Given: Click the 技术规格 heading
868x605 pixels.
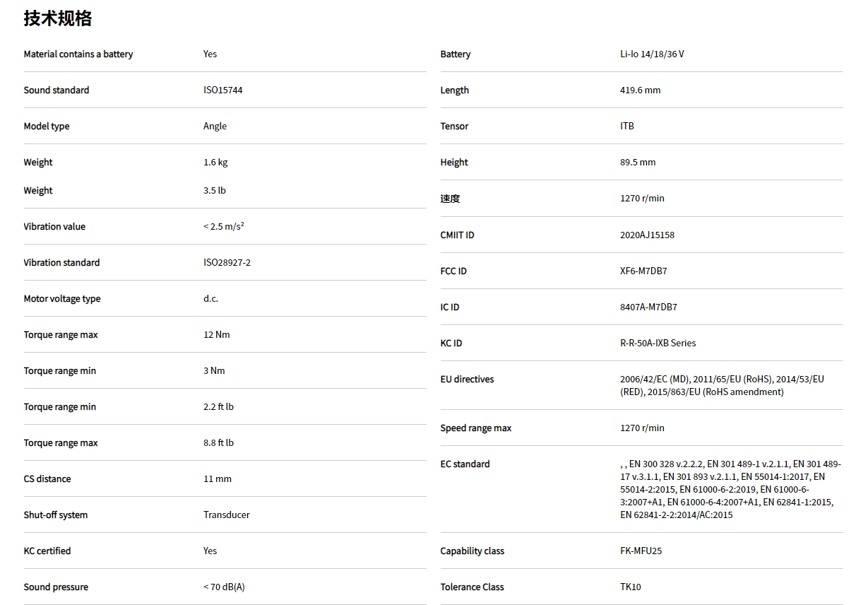Looking at the screenshot, I should coord(57,18).
